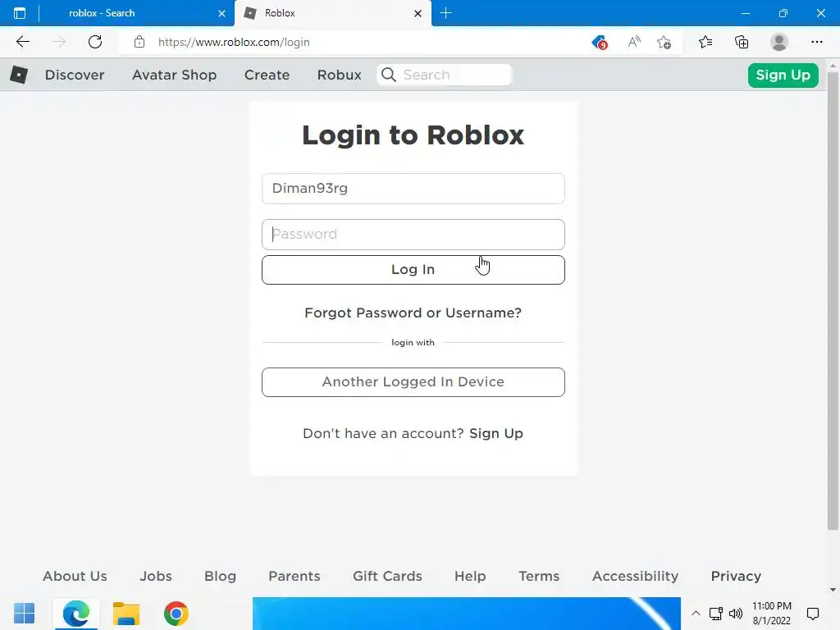Viewport: 840px width, 630px height.
Task: Click the search magnifier icon
Action: tap(389, 75)
